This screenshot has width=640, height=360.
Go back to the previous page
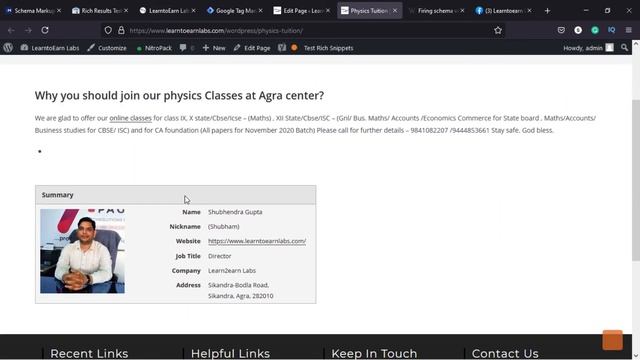pyautogui.click(x=11, y=30)
